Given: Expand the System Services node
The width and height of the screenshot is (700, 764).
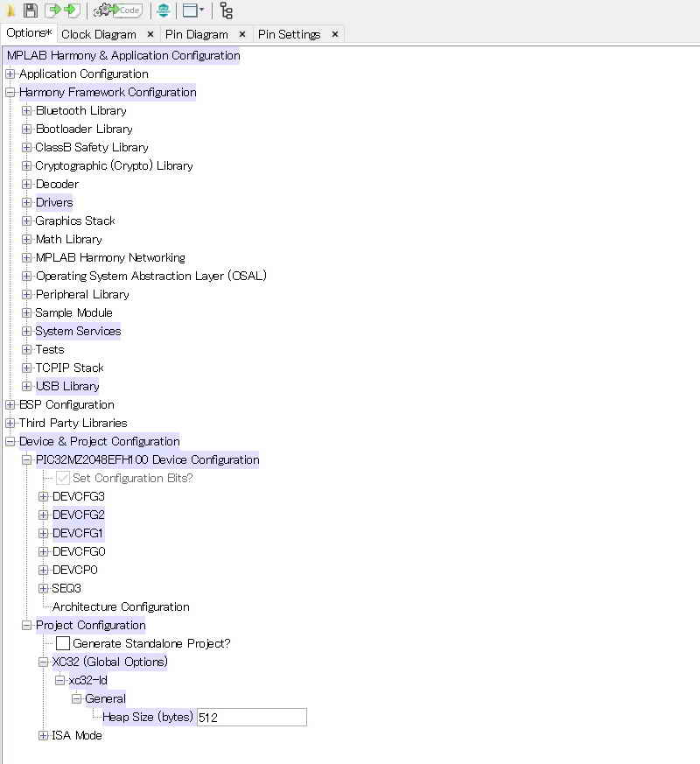Looking at the screenshot, I should pos(27,332).
